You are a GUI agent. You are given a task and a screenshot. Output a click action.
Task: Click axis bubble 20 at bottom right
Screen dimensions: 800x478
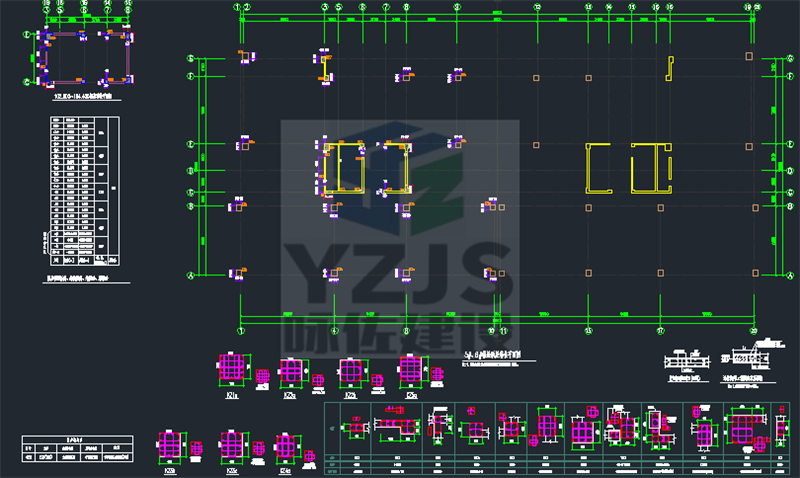(x=754, y=331)
